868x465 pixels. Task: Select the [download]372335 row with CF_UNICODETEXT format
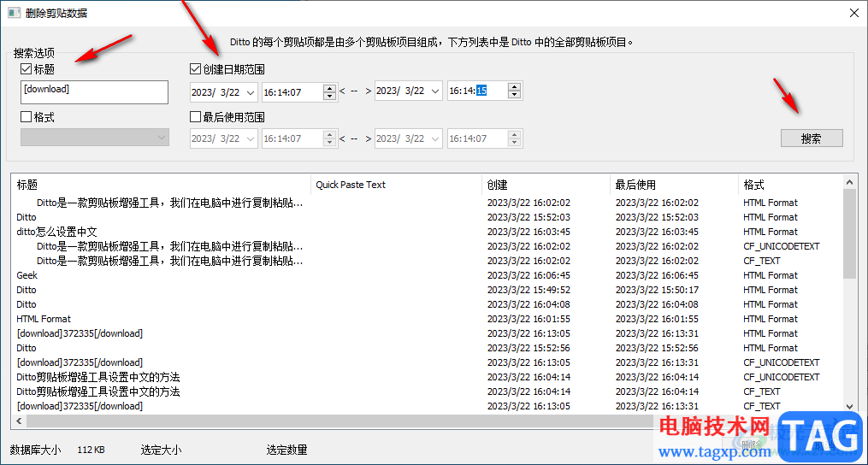coord(427,362)
